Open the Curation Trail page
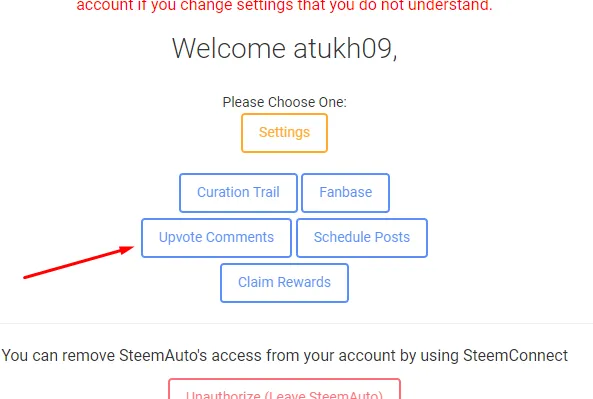Viewport: 593px width, 399px height. click(x=238, y=193)
